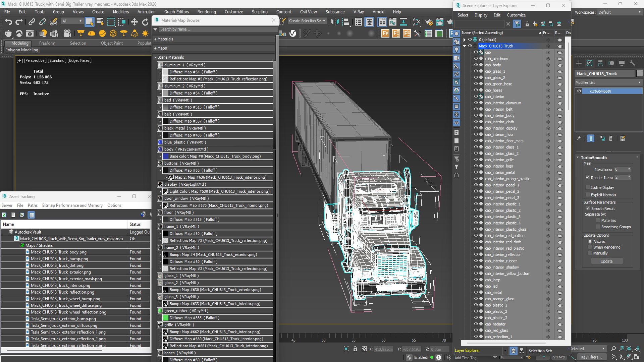Click the Forest Pack FP icon
644x362 pixels.
385,34
